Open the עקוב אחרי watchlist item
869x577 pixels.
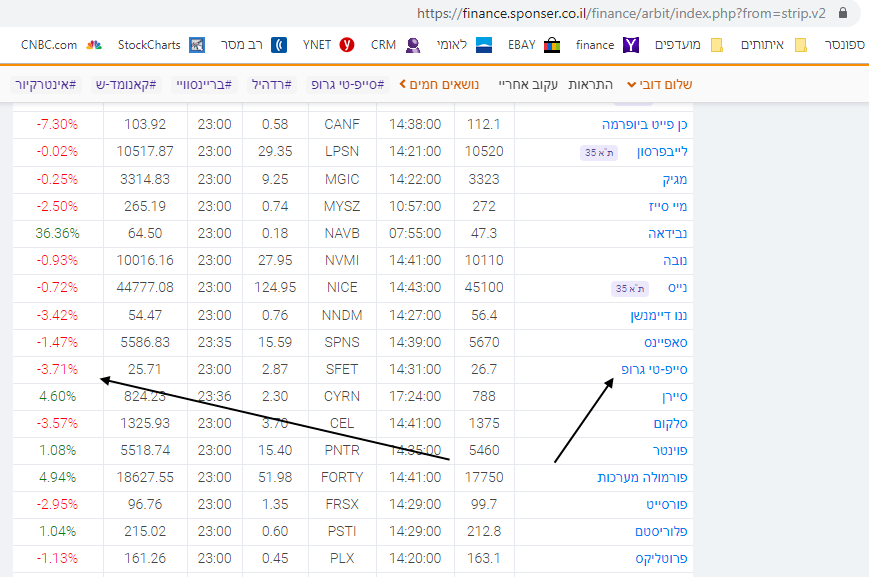coord(528,84)
